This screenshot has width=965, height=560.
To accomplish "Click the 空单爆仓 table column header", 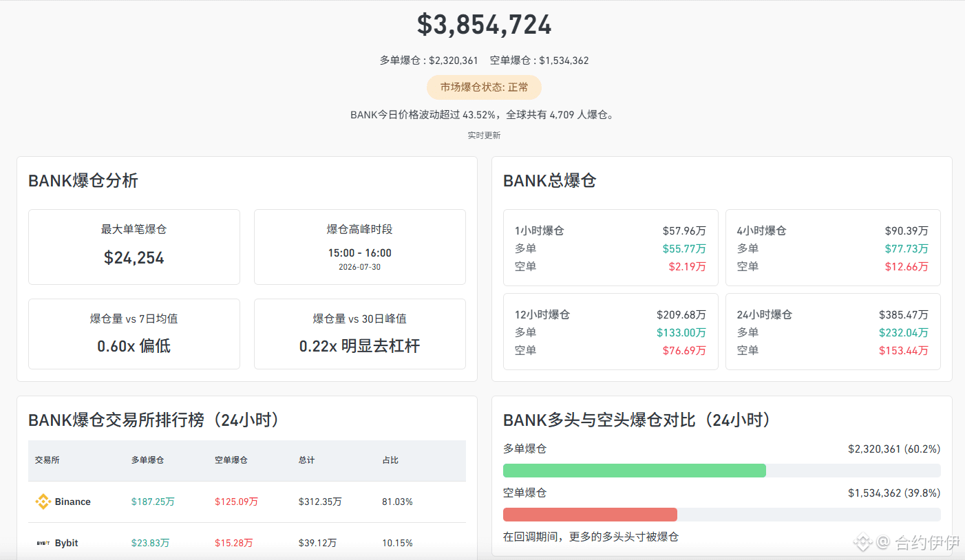I will click(231, 460).
